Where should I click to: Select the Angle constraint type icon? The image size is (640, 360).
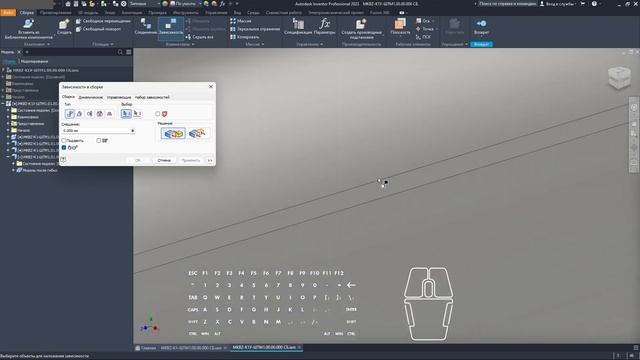click(x=80, y=114)
